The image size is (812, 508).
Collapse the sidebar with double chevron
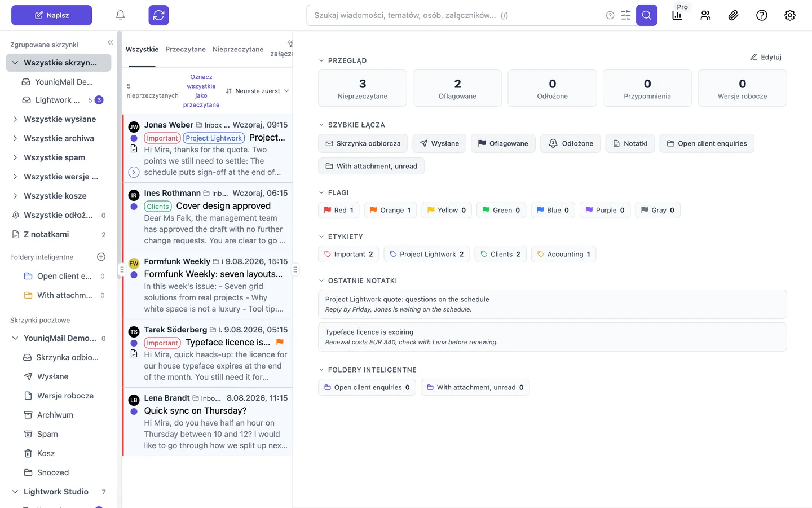110,42
